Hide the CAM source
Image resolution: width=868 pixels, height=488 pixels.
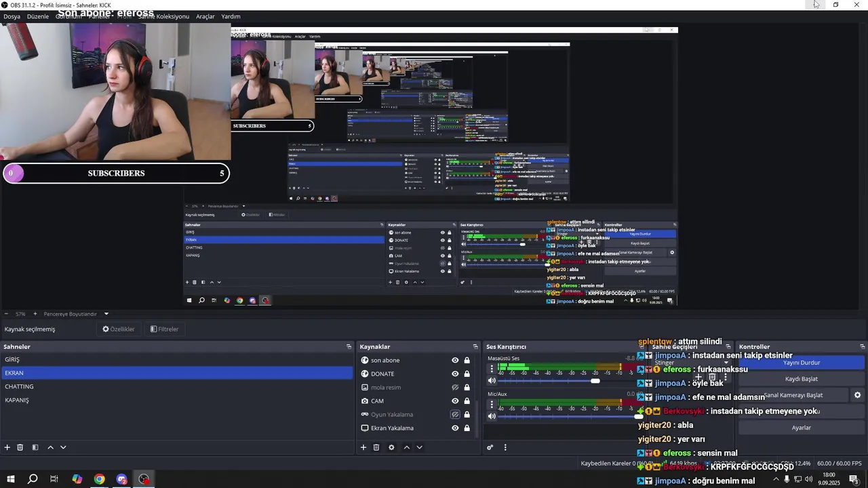pyautogui.click(x=455, y=401)
